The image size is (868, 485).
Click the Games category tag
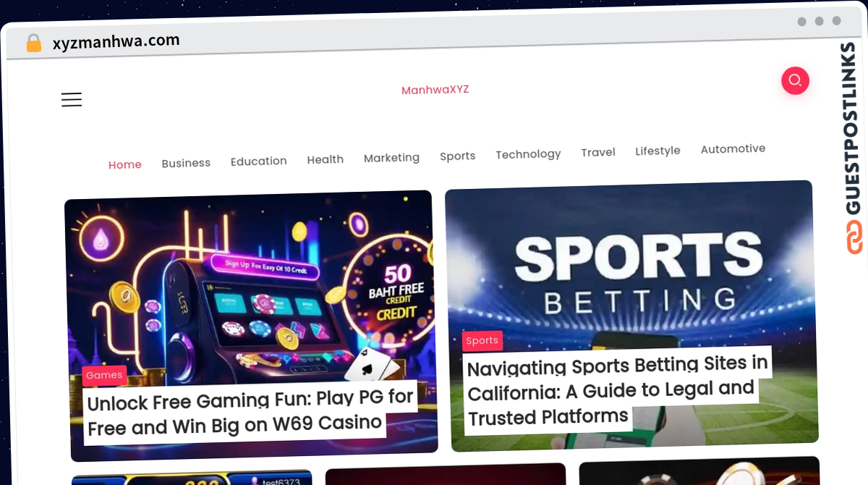pos(104,375)
